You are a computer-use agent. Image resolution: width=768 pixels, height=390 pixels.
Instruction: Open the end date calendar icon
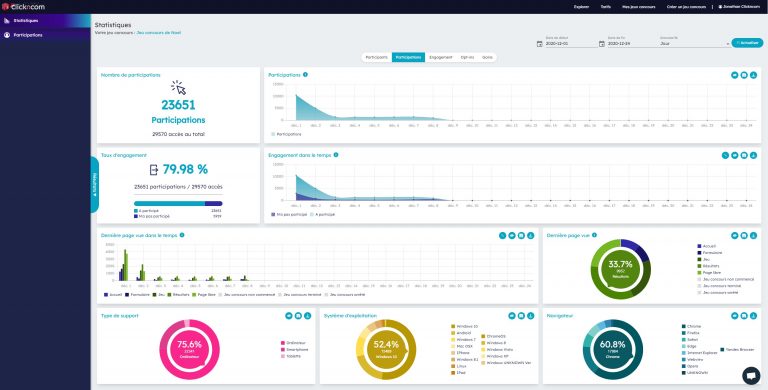(601, 44)
